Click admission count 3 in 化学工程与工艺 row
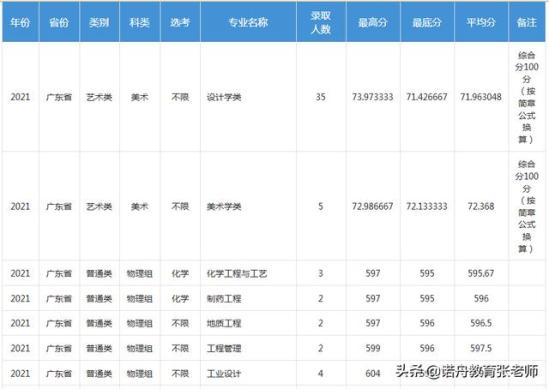The width and height of the screenshot is (549, 389). 321,273
